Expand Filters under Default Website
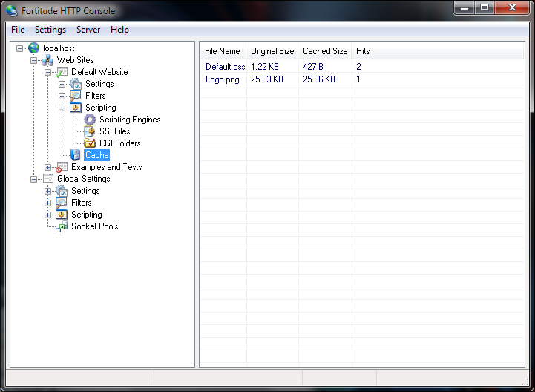 (x=62, y=96)
